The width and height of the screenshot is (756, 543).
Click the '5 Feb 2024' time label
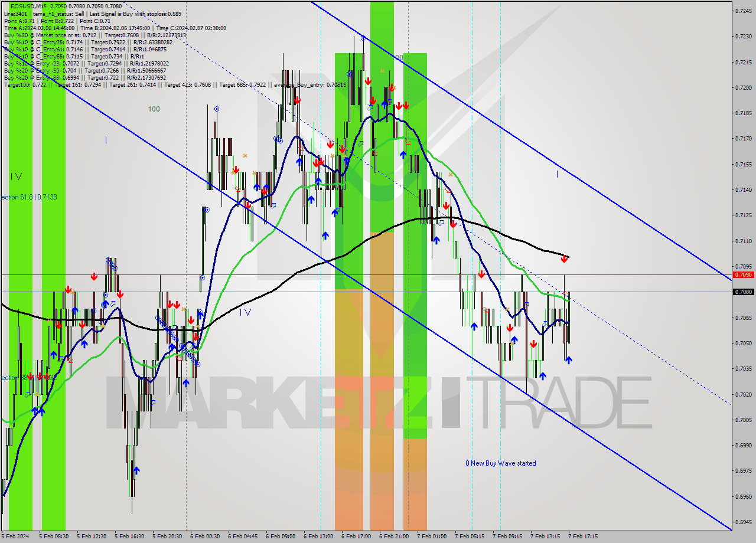pyautogui.click(x=15, y=537)
